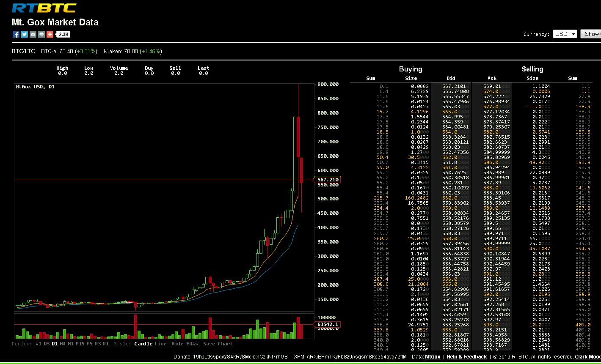The image size is (601, 364).
Task: Select the M5 chart period
Action: point(90,344)
